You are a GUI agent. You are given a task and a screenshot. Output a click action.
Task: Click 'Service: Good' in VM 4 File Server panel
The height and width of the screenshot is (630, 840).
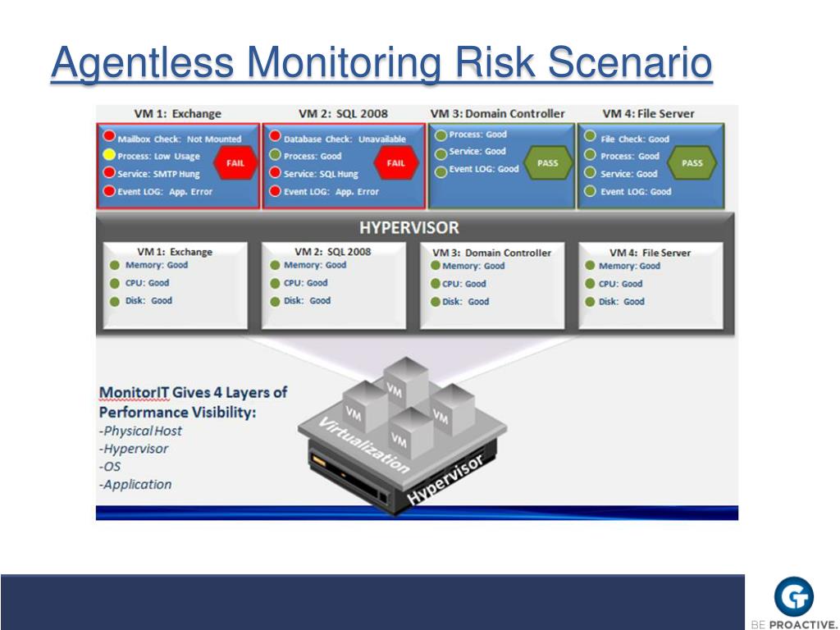[629, 174]
